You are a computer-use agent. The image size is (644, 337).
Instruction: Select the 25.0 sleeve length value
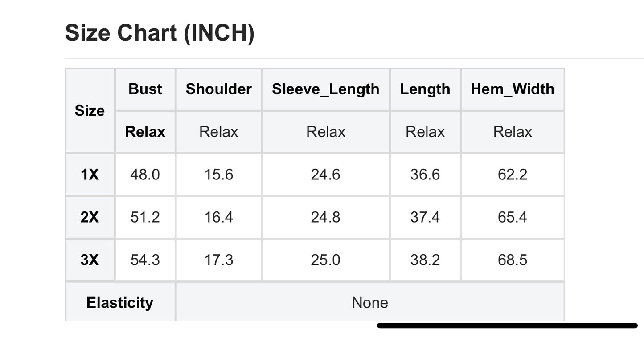coord(326,260)
